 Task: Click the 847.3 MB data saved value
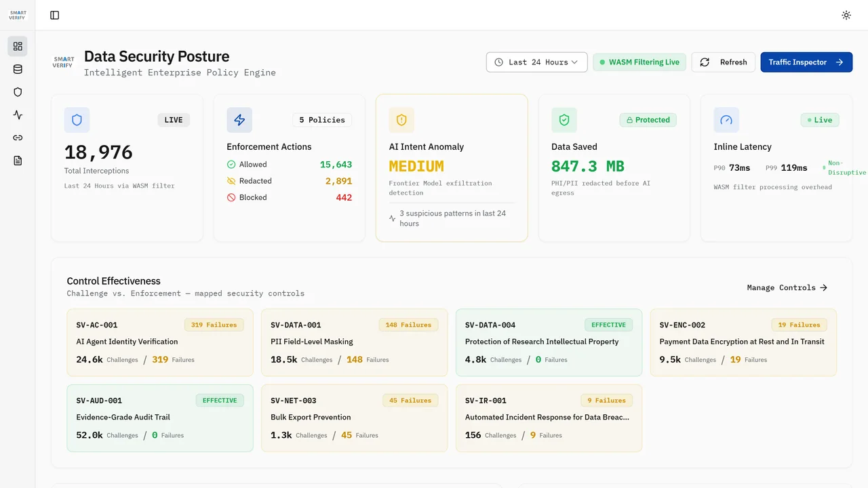588,166
